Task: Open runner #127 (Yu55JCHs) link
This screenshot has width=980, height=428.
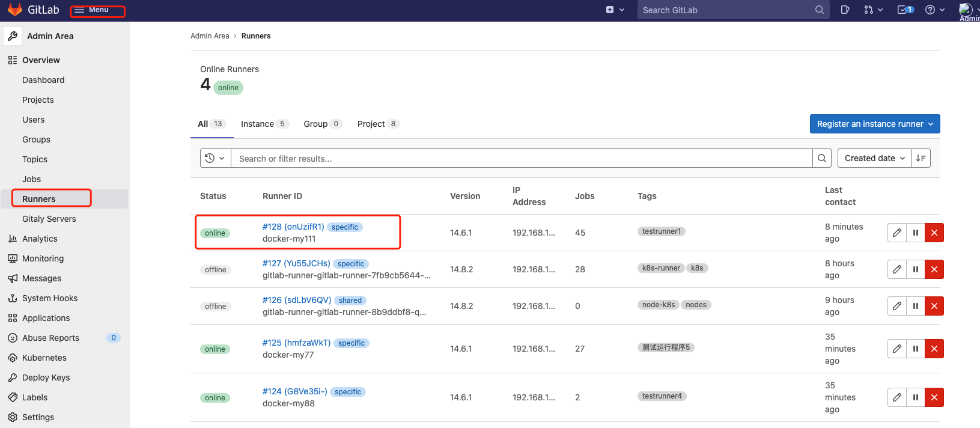Action: pos(296,263)
